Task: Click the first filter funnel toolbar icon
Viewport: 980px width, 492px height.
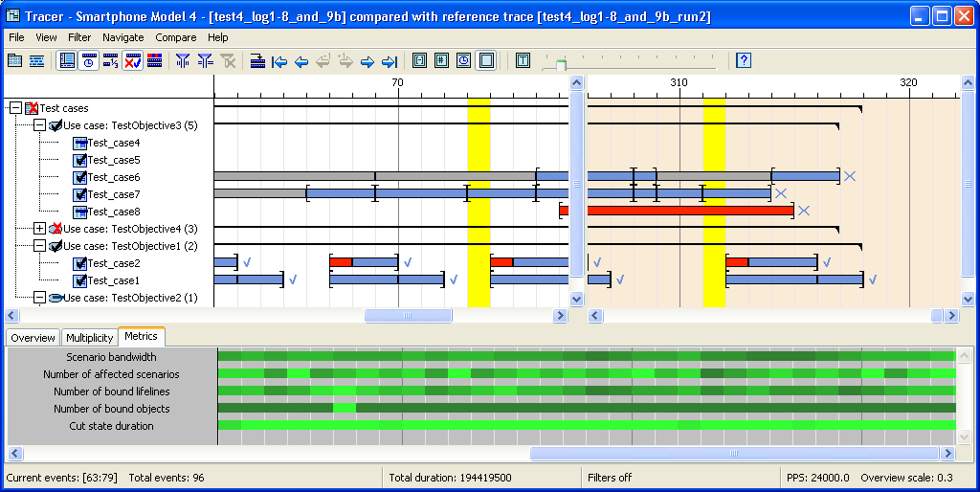Action: pos(182,61)
